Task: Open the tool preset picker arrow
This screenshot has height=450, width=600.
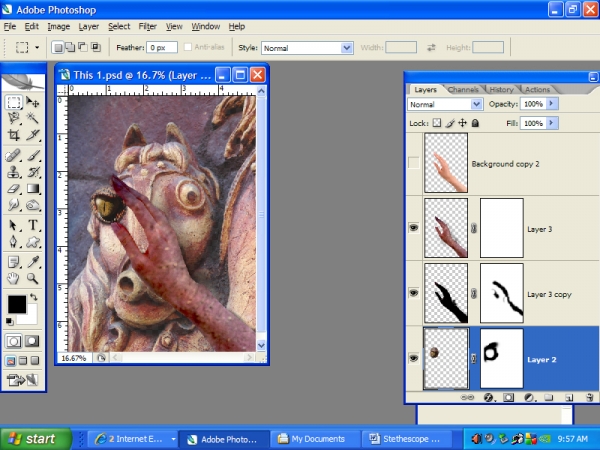Action: pyautogui.click(x=37, y=47)
